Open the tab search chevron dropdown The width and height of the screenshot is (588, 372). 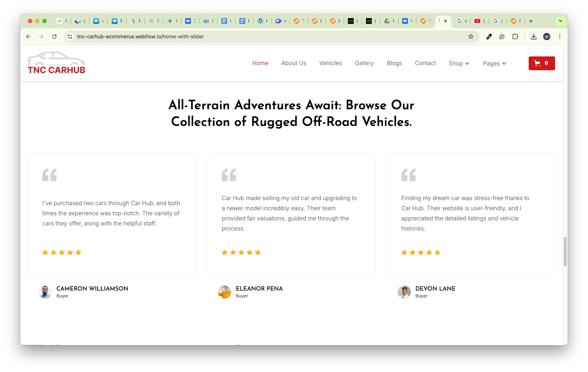(x=560, y=21)
